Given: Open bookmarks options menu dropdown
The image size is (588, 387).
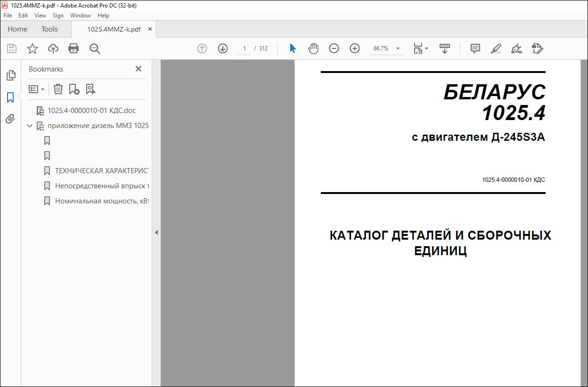Looking at the screenshot, I should [37, 89].
